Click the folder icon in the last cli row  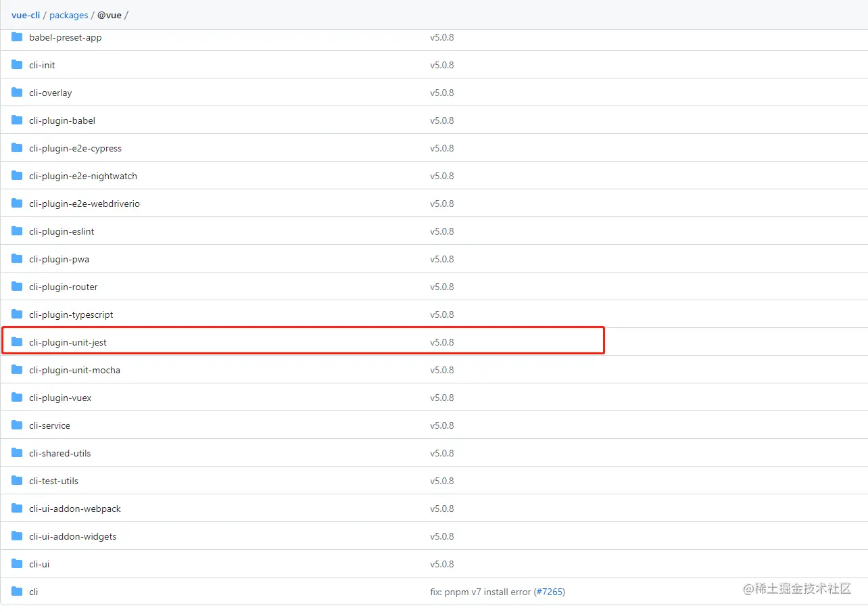tap(17, 592)
